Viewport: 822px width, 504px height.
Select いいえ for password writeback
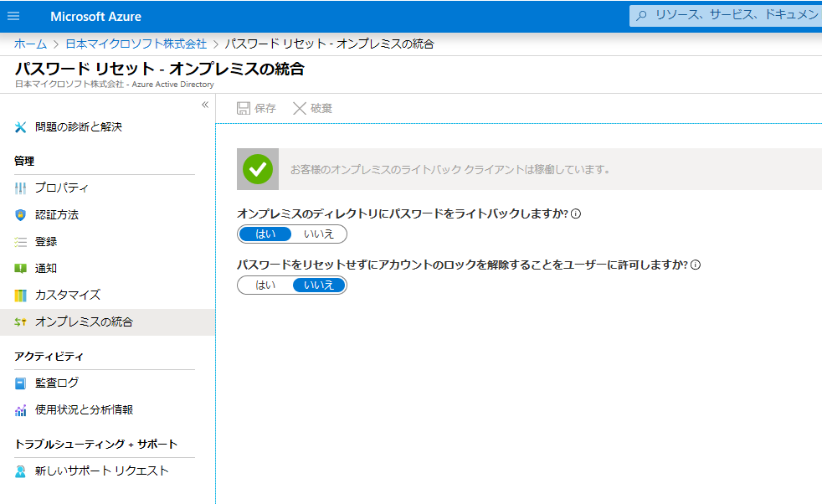click(319, 234)
